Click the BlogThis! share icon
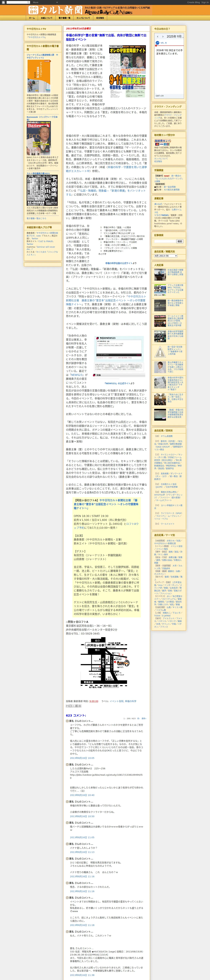Viewport: 210px width, 980px height. point(70,706)
